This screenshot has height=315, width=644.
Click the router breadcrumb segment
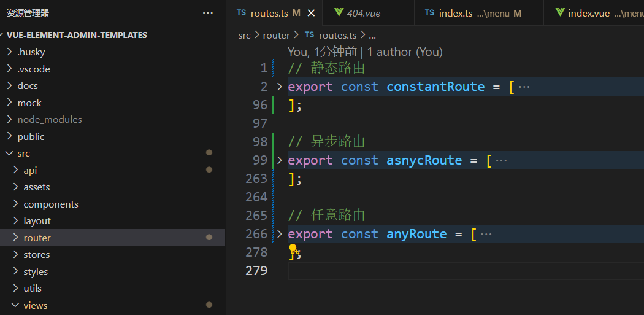point(276,35)
